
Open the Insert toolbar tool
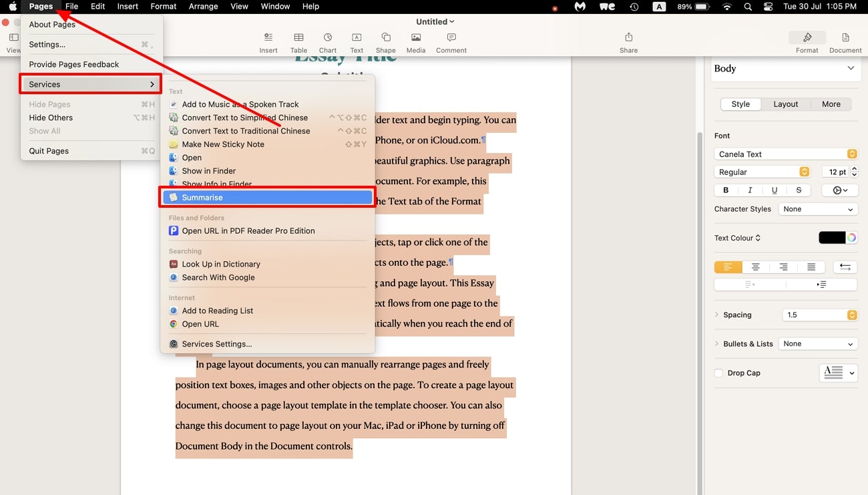click(x=268, y=43)
